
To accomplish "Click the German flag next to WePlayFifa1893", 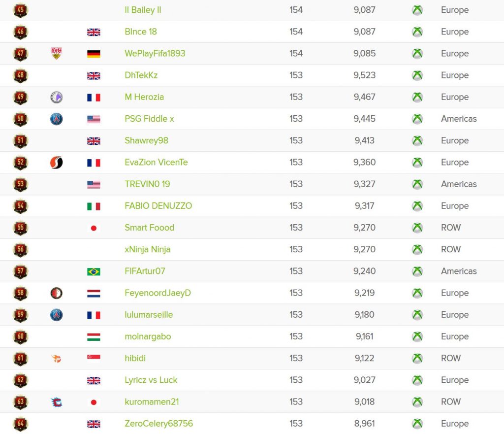I will (94, 54).
